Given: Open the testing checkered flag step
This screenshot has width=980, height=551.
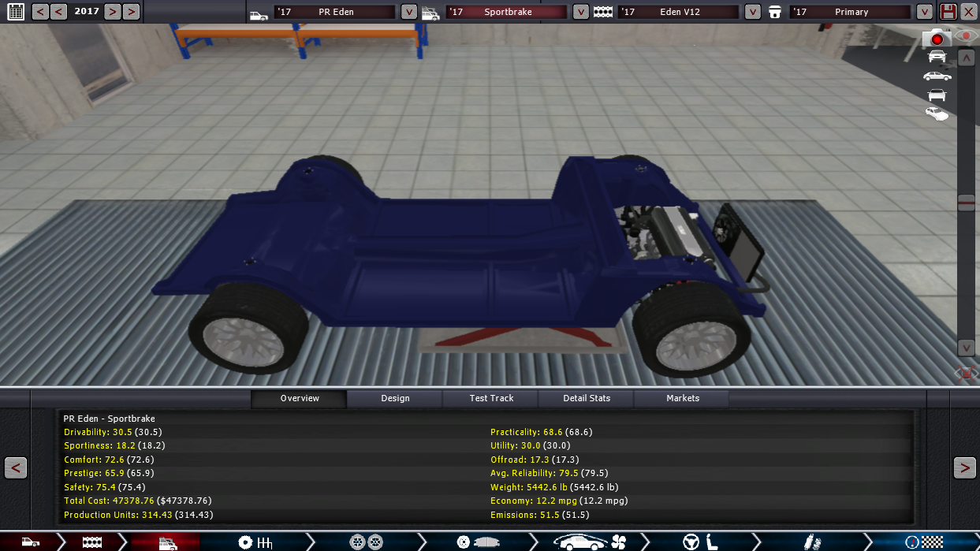Looking at the screenshot, I should [x=924, y=542].
